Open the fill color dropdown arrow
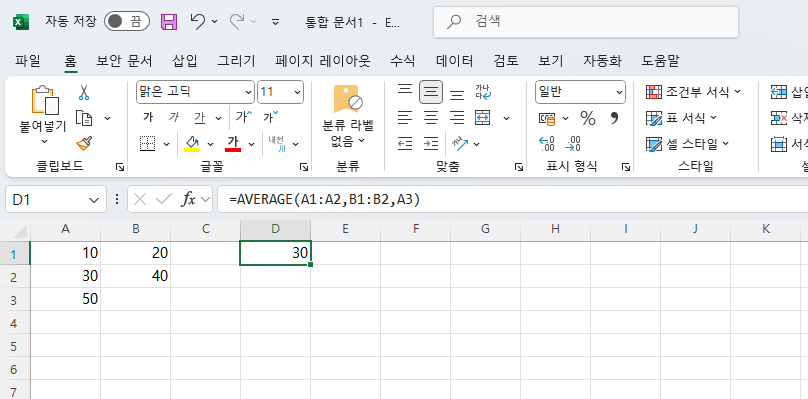The image size is (808, 399). (210, 144)
